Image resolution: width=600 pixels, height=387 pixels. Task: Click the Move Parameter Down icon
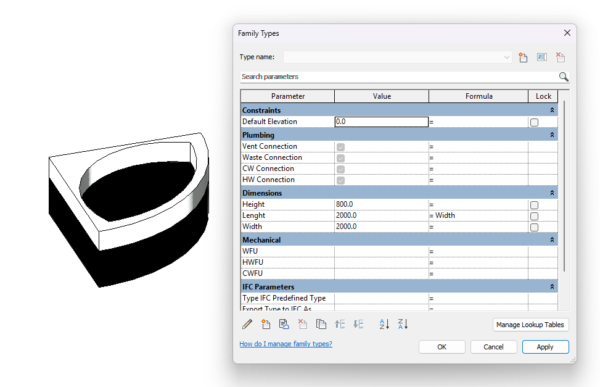[x=358, y=324]
